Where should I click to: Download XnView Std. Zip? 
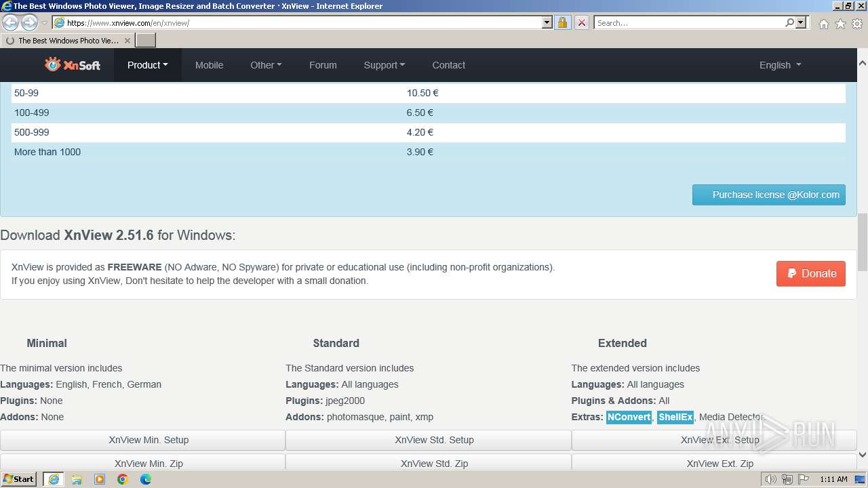pyautogui.click(x=429, y=462)
